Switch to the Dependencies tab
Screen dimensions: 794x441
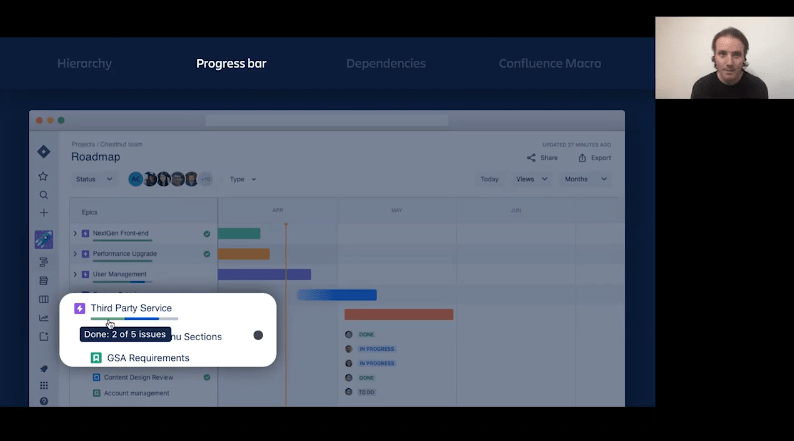(385, 64)
